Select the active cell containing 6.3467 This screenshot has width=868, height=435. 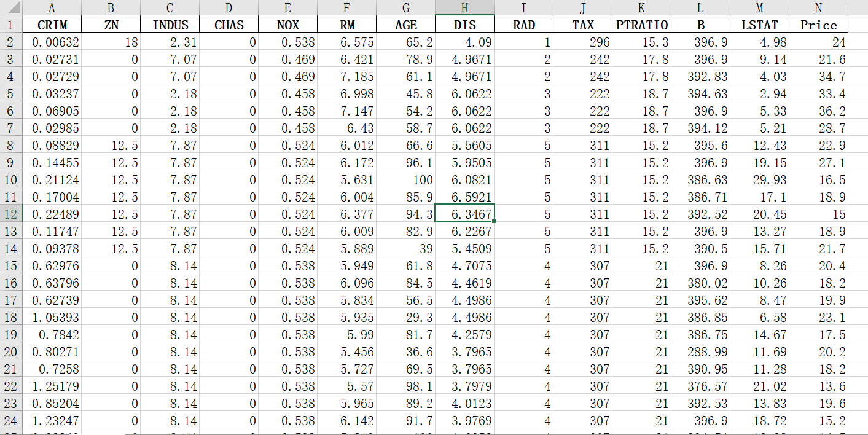pyautogui.click(x=464, y=214)
